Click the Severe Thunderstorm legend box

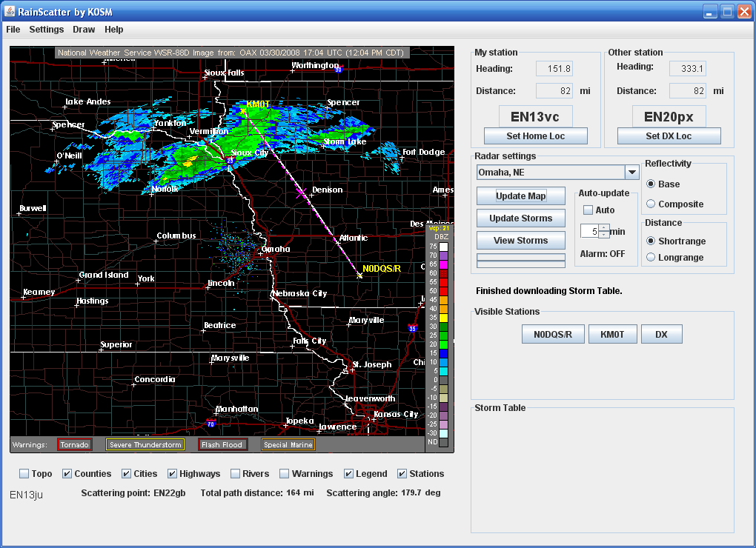[145, 444]
